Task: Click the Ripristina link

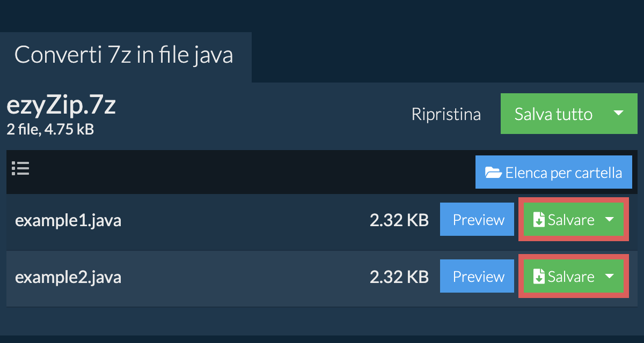Action: [x=446, y=114]
